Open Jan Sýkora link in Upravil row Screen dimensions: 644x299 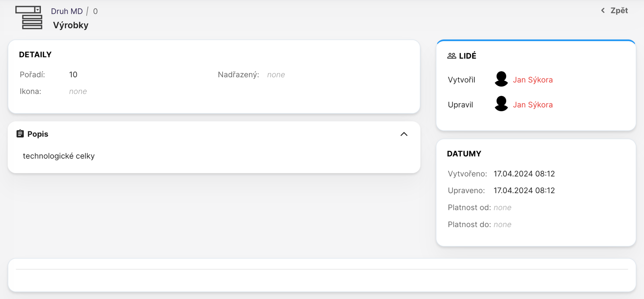pos(533,105)
